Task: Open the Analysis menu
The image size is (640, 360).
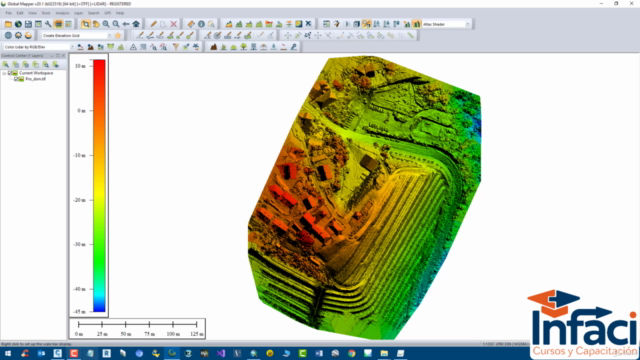Action: click(x=62, y=13)
